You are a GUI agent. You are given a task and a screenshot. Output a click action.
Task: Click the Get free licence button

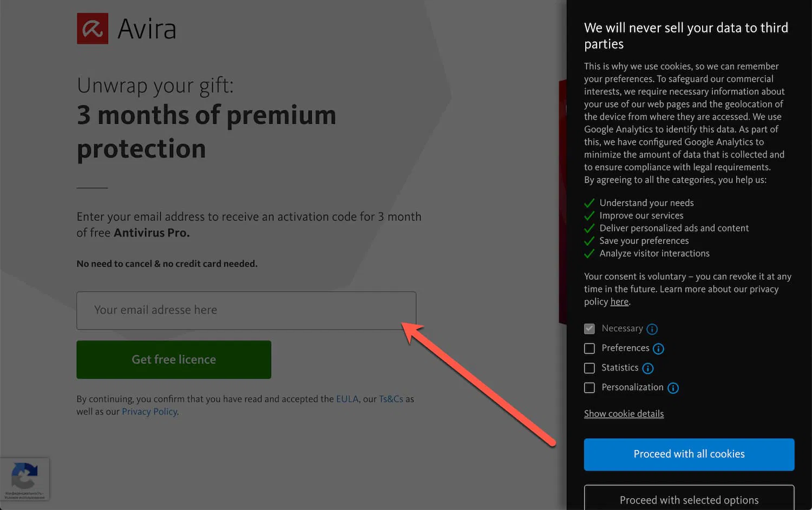(174, 360)
